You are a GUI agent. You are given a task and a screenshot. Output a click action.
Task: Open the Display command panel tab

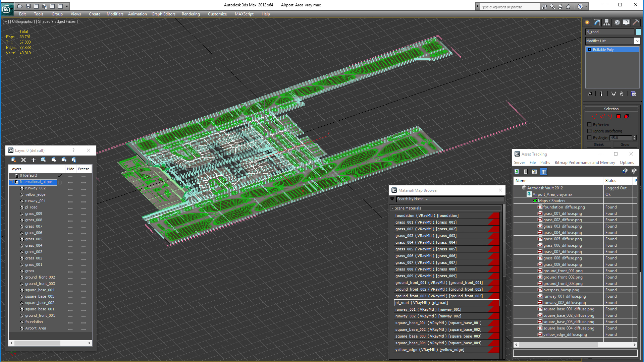click(626, 22)
